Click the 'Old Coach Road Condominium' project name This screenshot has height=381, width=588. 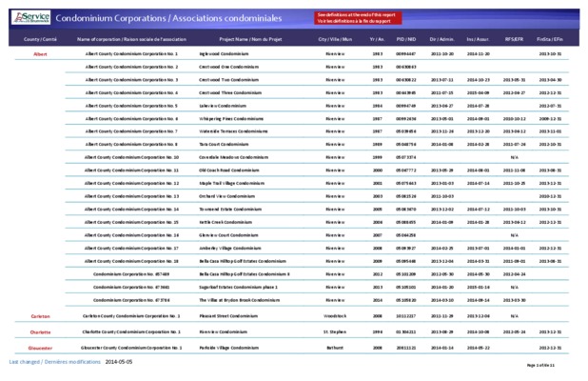[228, 170]
